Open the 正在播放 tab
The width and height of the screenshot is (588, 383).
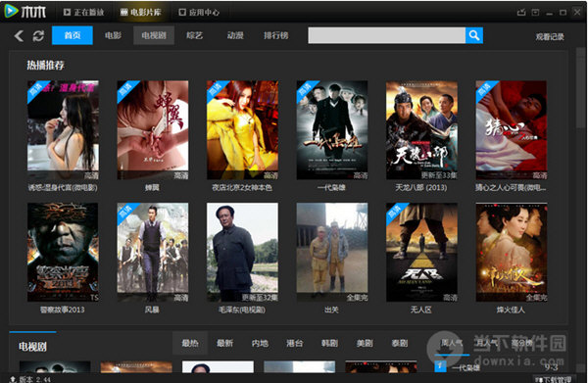coord(83,13)
